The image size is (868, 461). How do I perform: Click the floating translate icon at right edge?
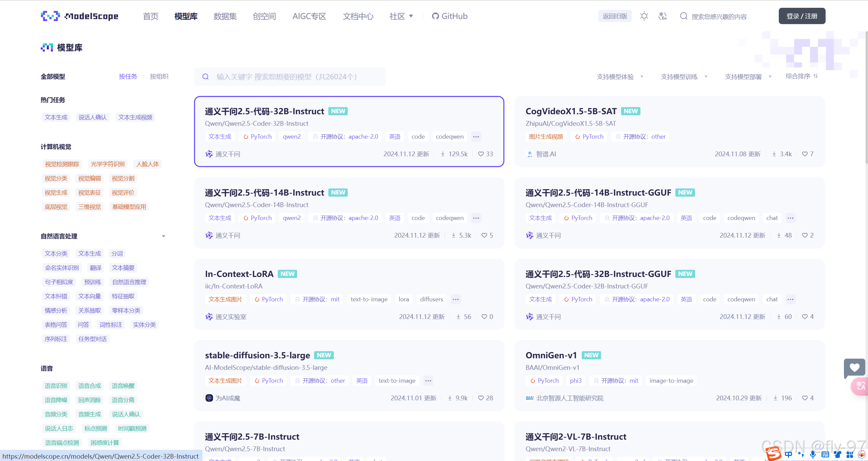click(861, 386)
